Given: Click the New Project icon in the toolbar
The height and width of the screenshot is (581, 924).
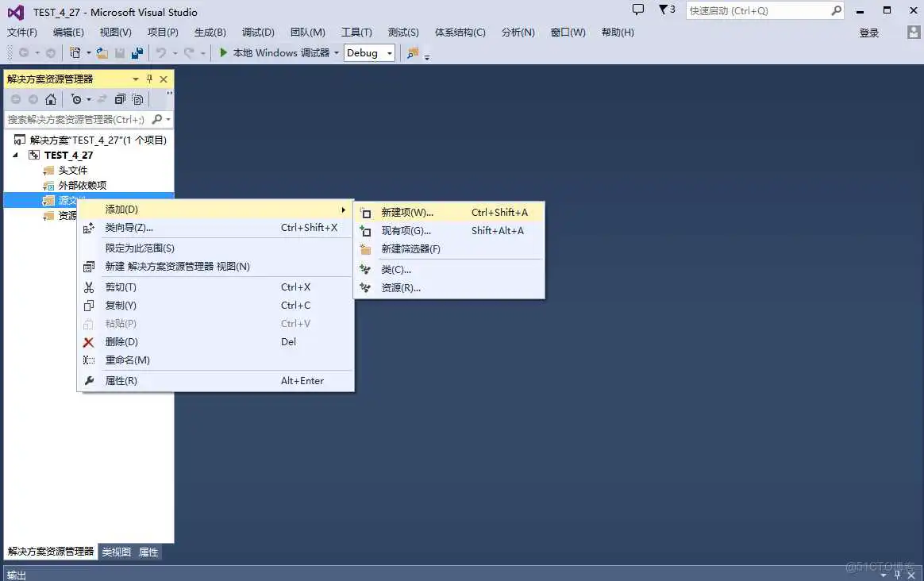Looking at the screenshot, I should coord(75,53).
